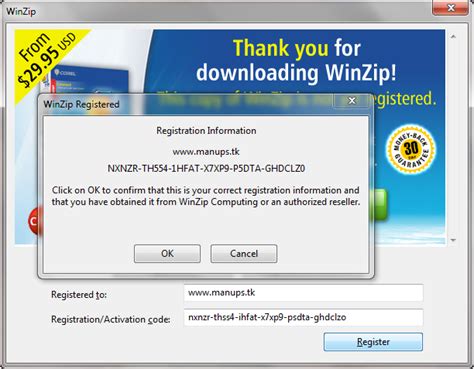
Task: Focus the Registered to input field
Action: pos(303,293)
